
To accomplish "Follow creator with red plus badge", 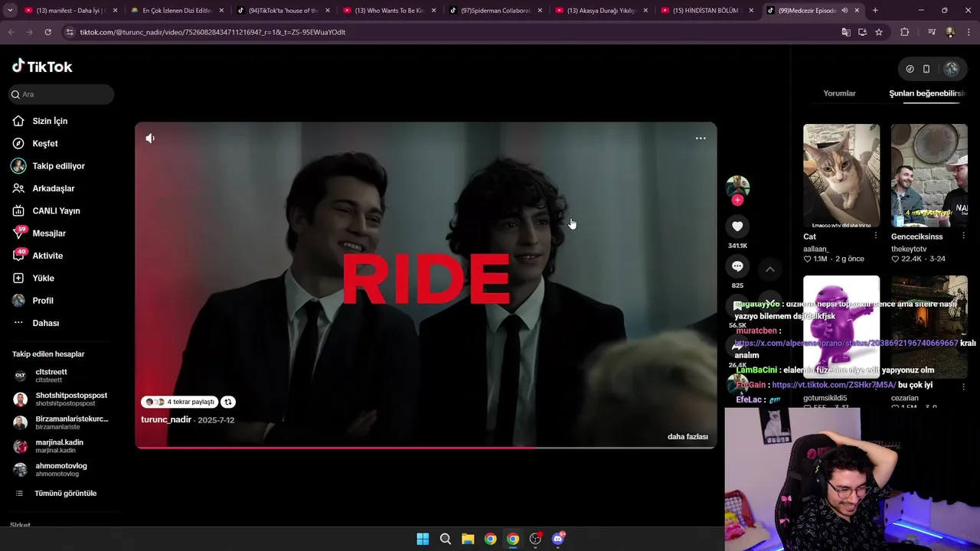I will point(737,201).
